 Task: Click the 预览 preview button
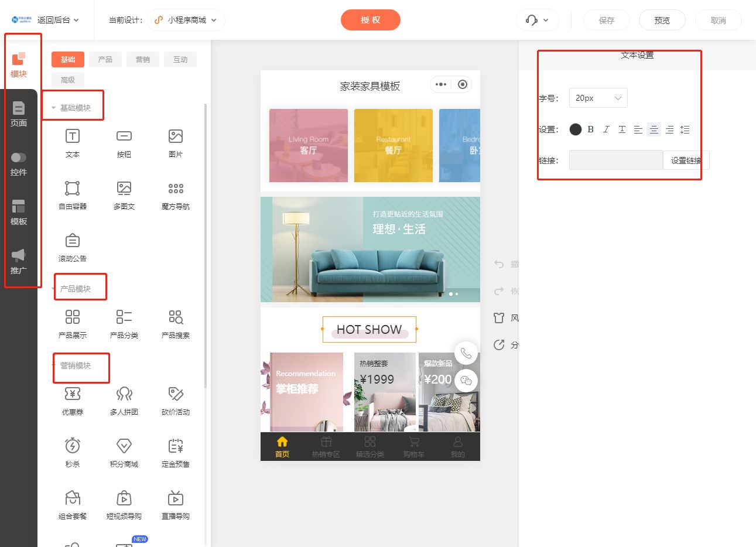[x=662, y=20]
